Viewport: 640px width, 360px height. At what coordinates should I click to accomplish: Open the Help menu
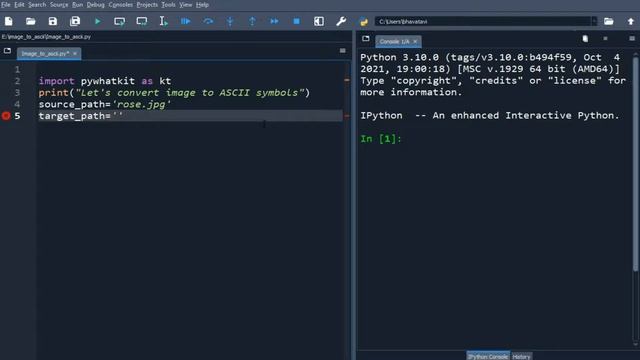coord(202,5)
